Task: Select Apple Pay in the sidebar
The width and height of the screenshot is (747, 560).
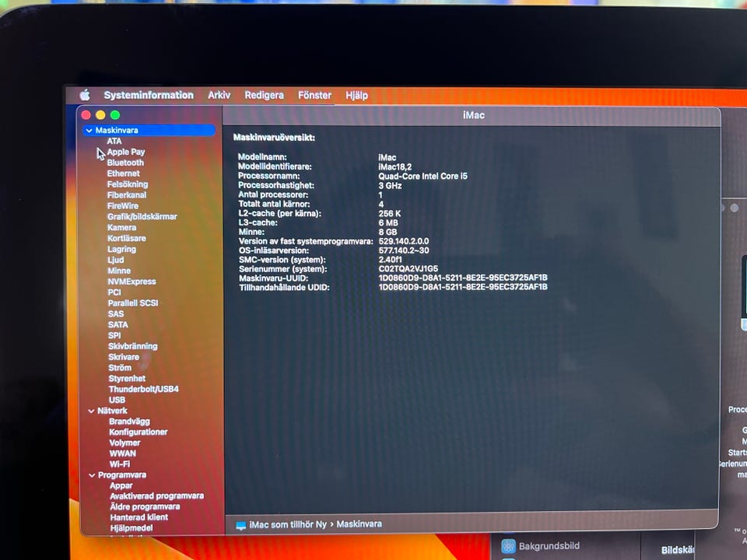Action: point(126,152)
